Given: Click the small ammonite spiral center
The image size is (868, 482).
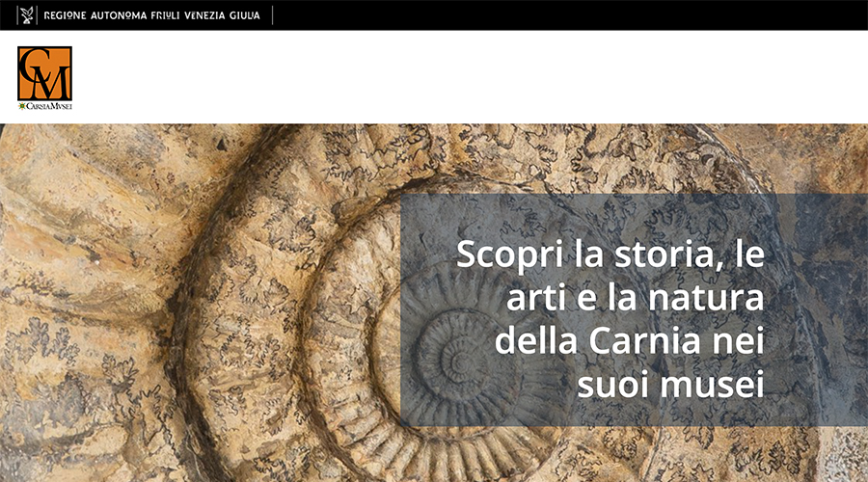Looking at the screenshot, I should click(x=459, y=362).
